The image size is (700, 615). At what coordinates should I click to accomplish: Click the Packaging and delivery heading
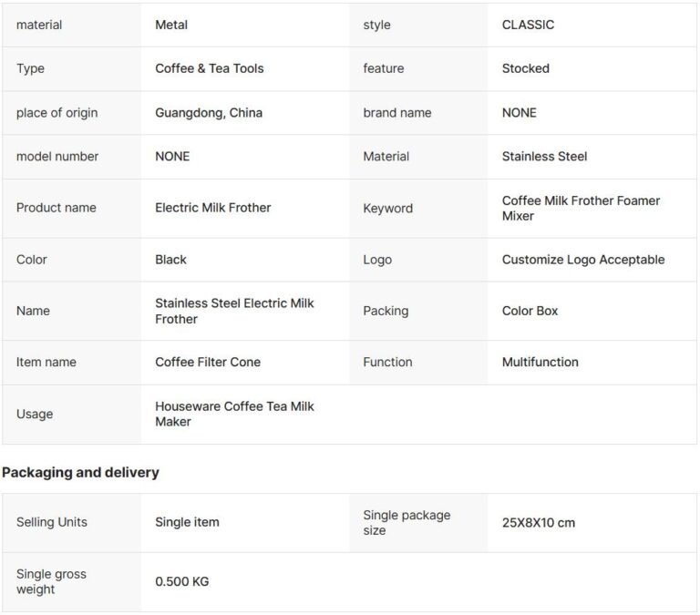tap(80, 472)
